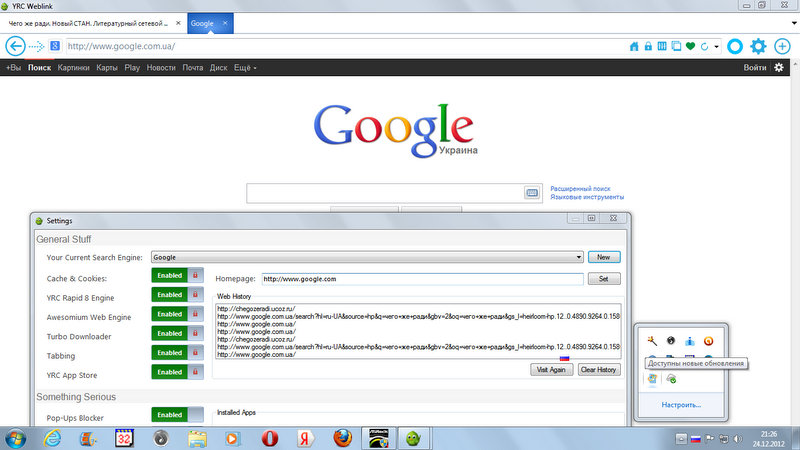Click in the Google search box
The image size is (800, 450).
(x=385, y=193)
